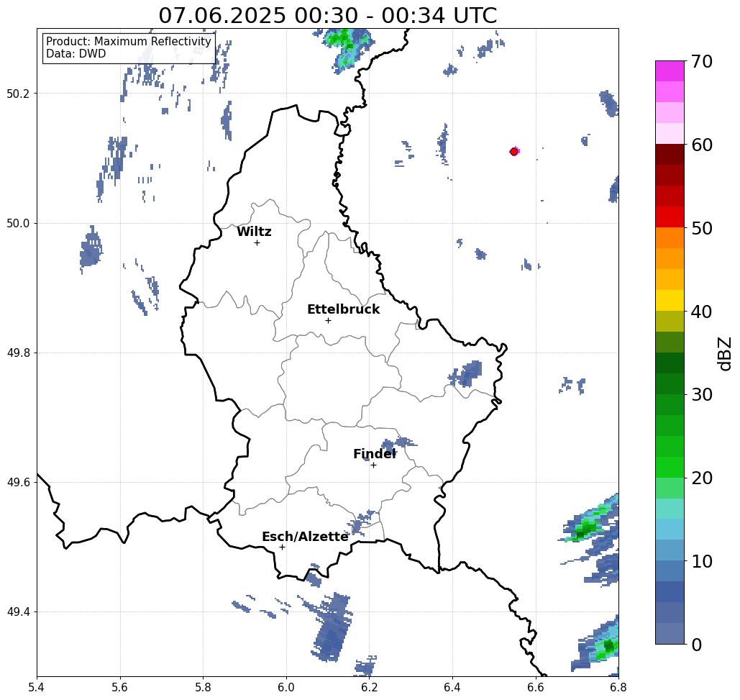
Task: Click the longitude tick label 5.4
Action: click(x=37, y=687)
